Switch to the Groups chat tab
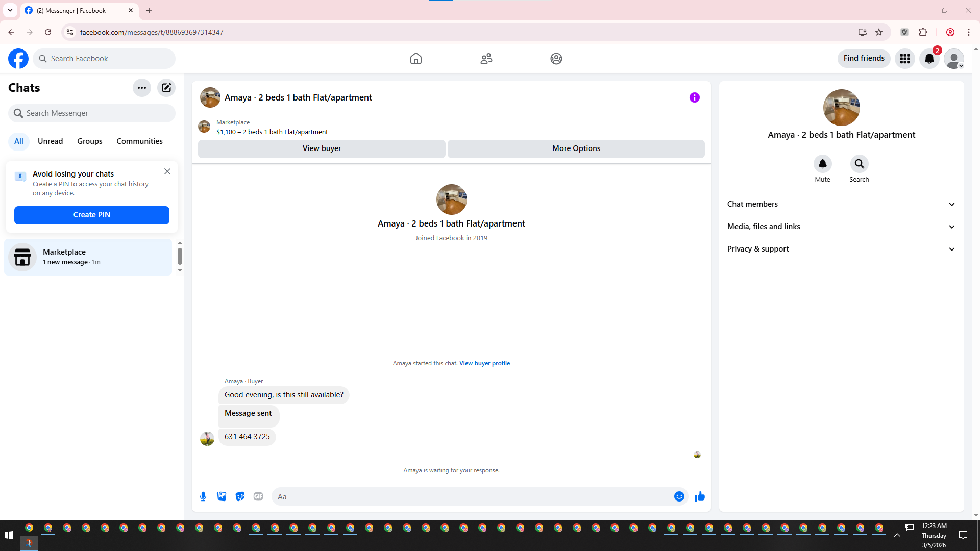 click(90, 141)
